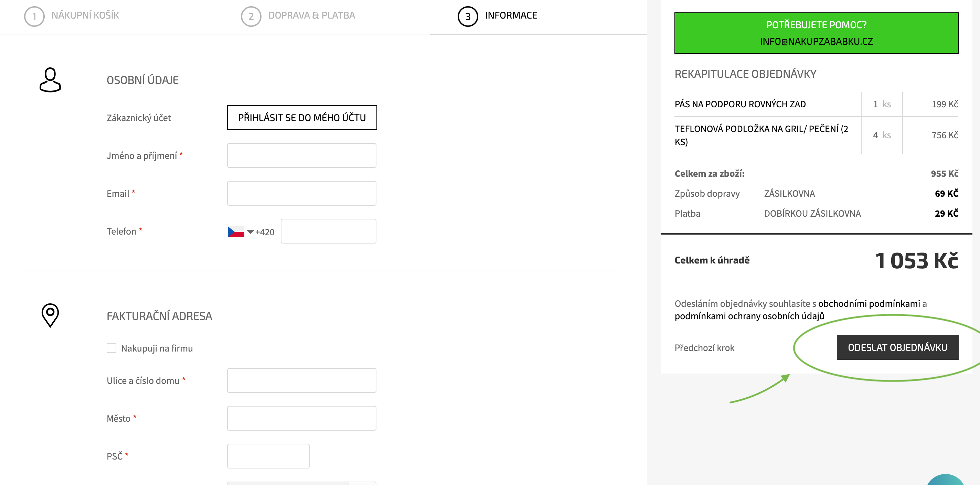Focus the PSČ input field

coord(268,456)
